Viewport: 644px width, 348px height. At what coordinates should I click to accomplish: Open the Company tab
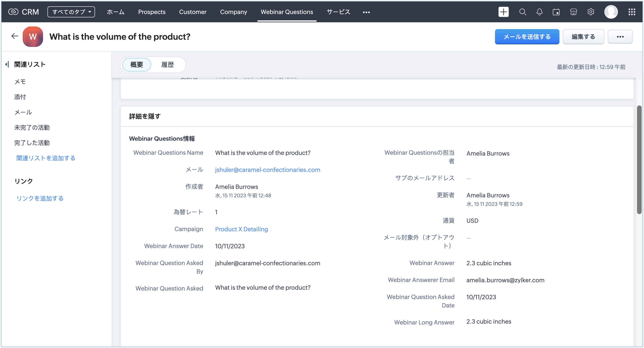[x=233, y=12]
